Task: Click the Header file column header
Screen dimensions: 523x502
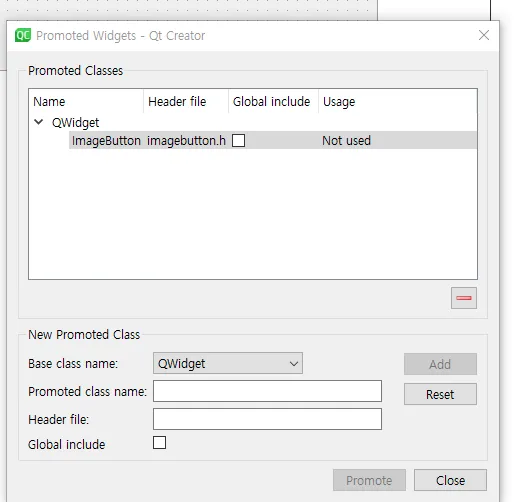Action: [186, 102]
